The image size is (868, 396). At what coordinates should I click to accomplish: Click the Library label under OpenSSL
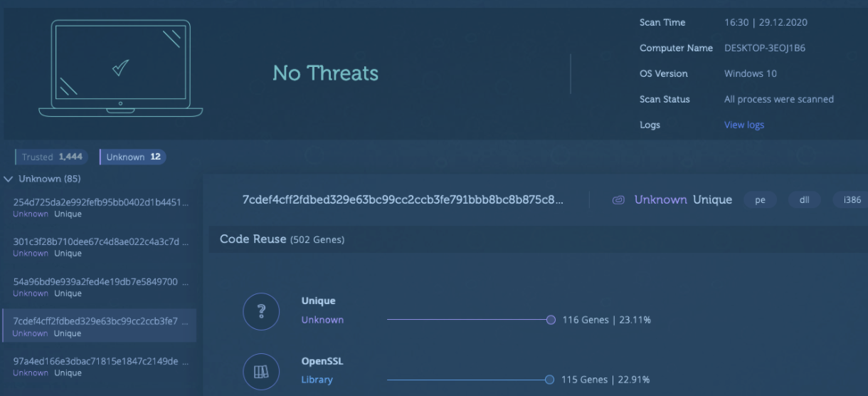click(317, 380)
